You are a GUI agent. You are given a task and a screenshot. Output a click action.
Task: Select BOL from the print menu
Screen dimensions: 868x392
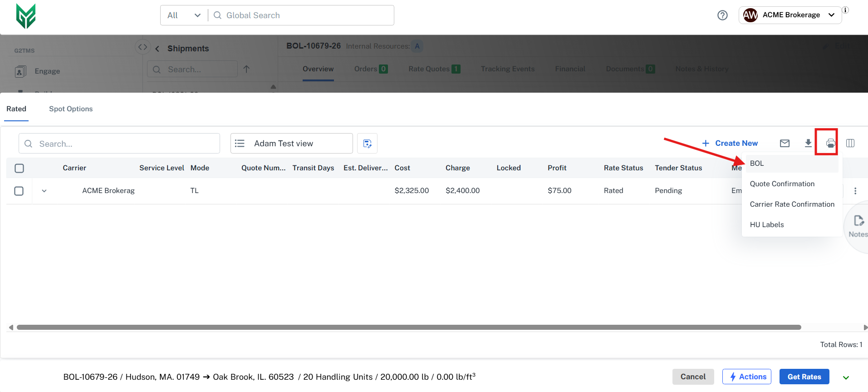click(x=757, y=164)
